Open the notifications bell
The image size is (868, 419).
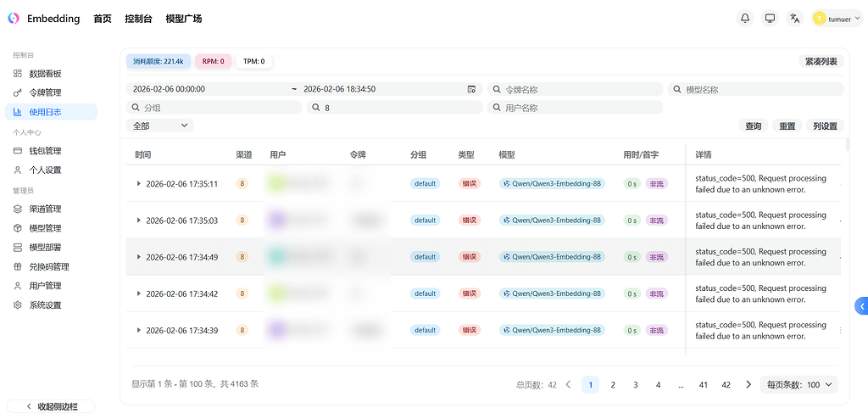coord(745,19)
